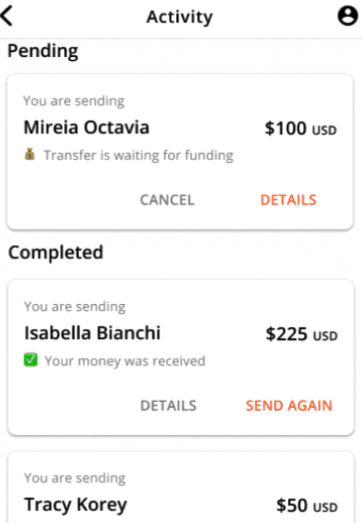Open the profile account icon

348,16
